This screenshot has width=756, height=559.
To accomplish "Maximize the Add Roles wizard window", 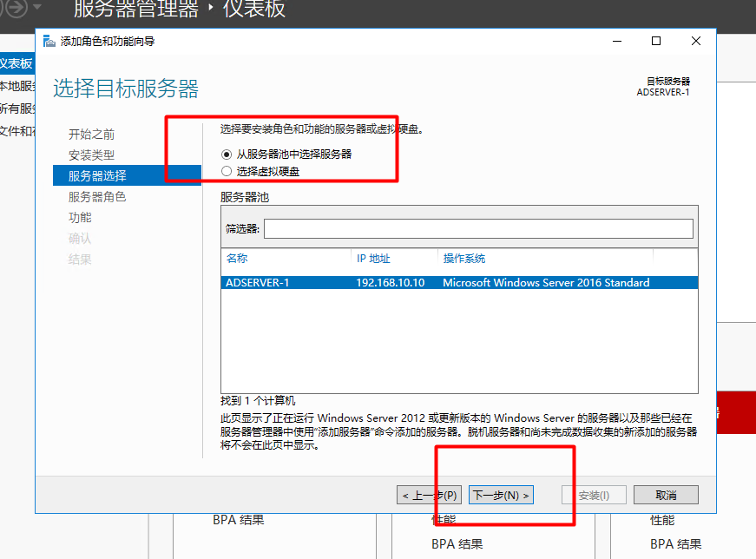I will coord(656,41).
